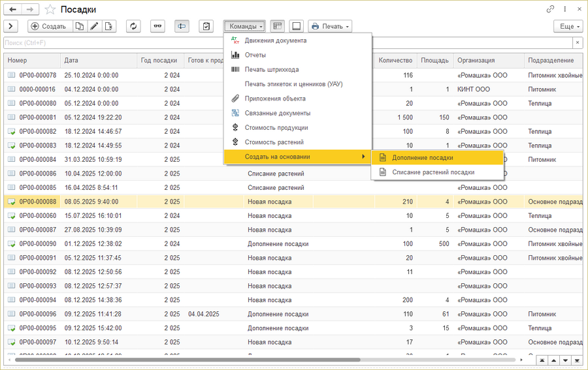Open the Печать dropdown
588x370 pixels.
(x=330, y=26)
